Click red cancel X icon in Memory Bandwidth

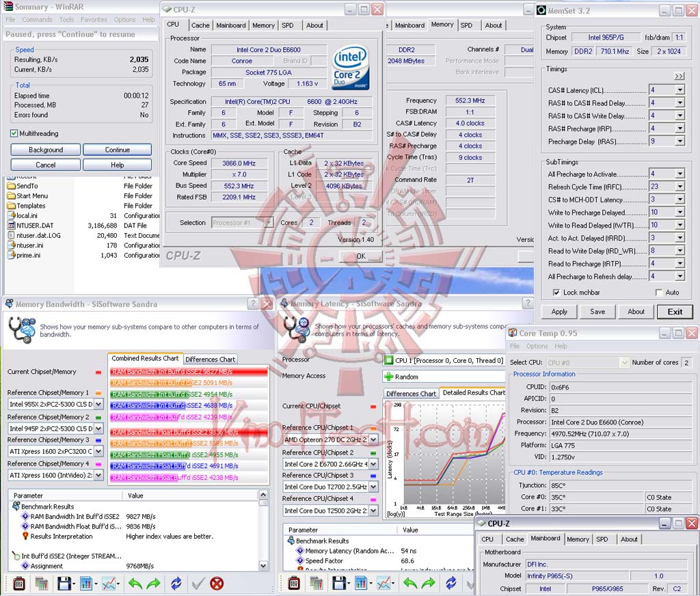(x=217, y=583)
